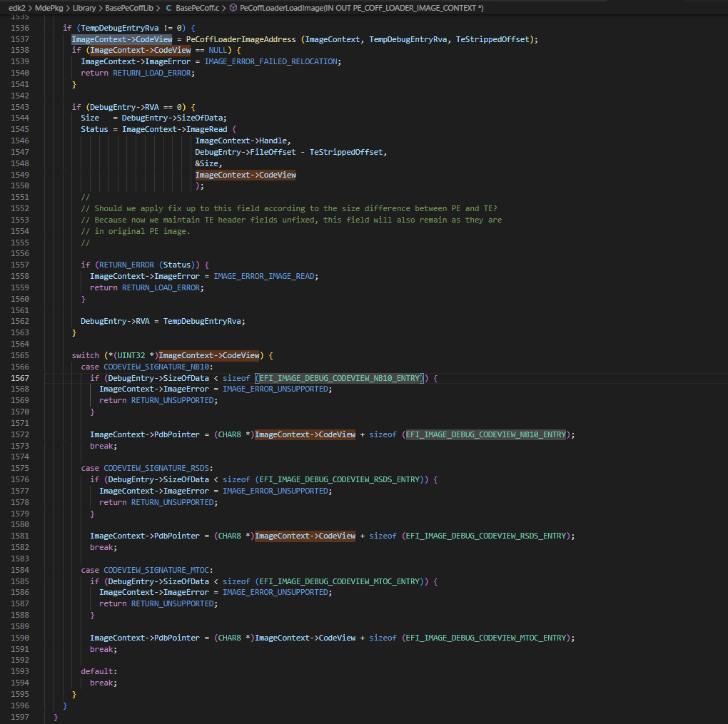Click IMAGE_ERROR_IMAGE_READ constant
This screenshot has width=728, height=724.
(x=266, y=276)
